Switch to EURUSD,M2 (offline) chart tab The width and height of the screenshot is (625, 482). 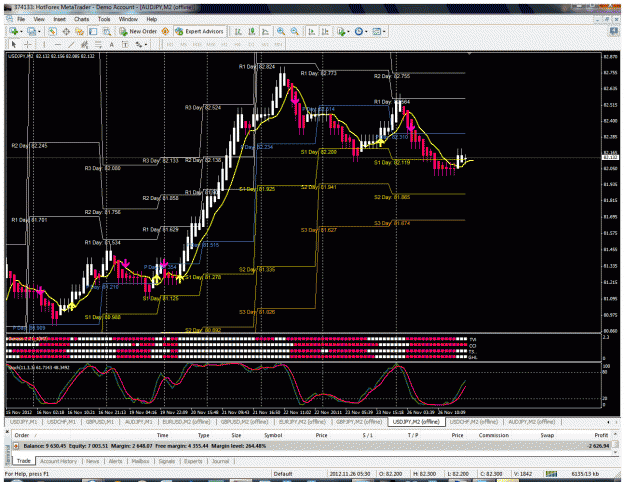pyautogui.click(x=187, y=422)
